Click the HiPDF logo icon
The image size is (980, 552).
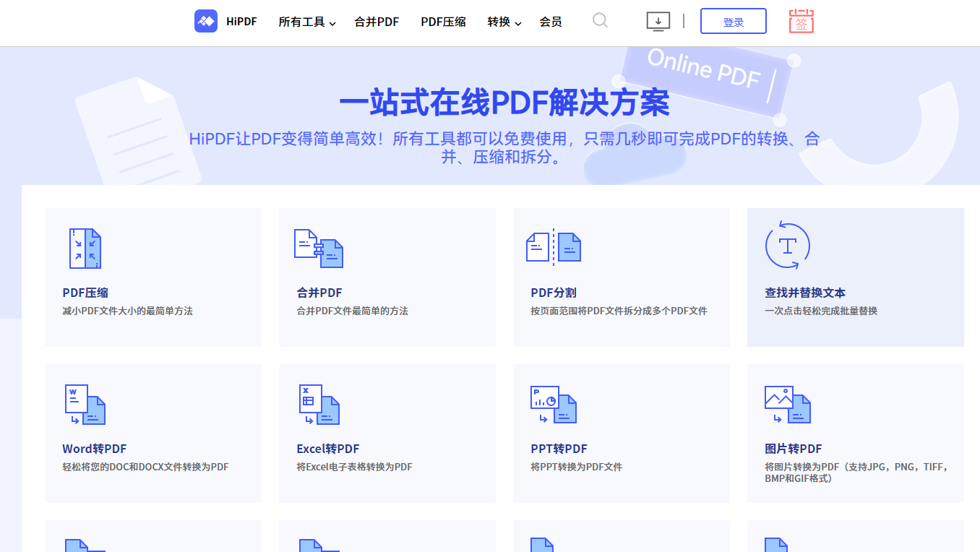click(x=206, y=21)
